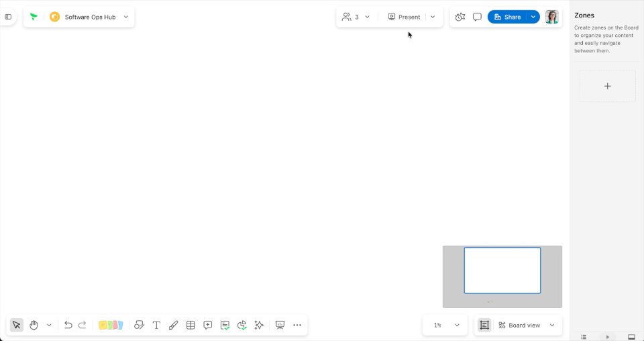This screenshot has height=341, width=644.
Task: Click the orange Software Ops Hub board icon
Action: [x=54, y=17]
